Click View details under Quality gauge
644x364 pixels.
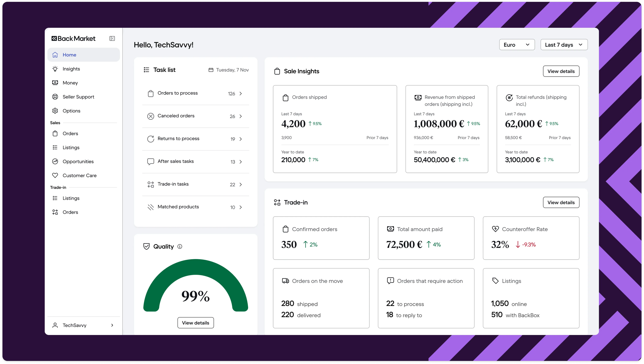196,323
